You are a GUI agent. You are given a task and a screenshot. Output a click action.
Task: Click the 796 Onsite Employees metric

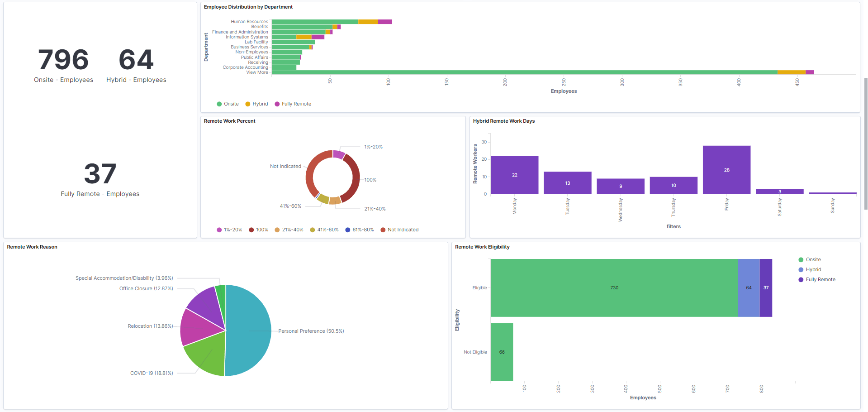pyautogui.click(x=63, y=59)
